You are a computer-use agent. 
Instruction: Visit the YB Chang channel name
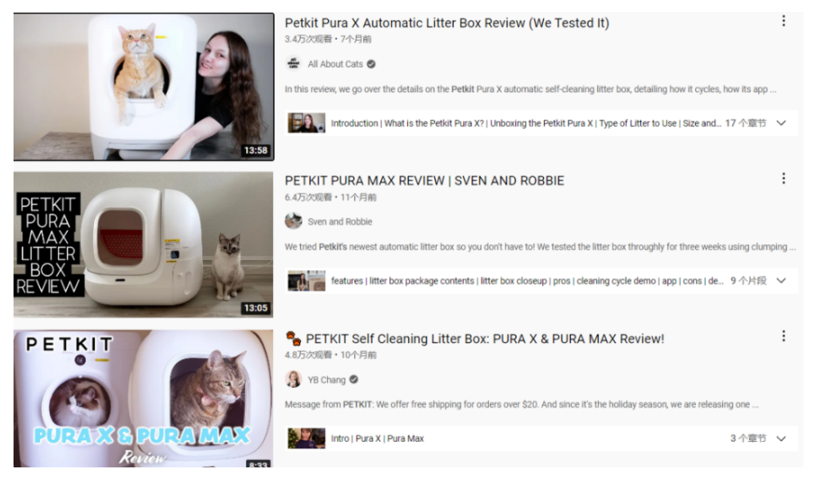[326, 380]
